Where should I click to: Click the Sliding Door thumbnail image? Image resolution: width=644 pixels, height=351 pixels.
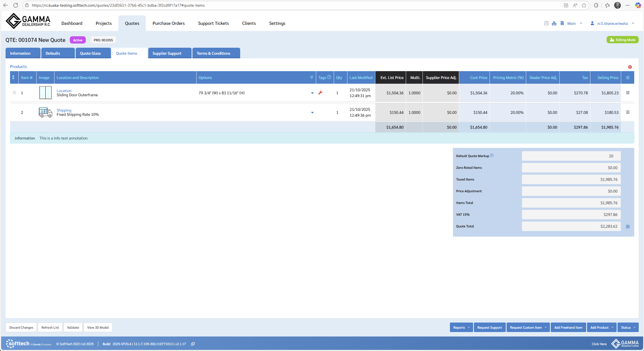(45, 93)
